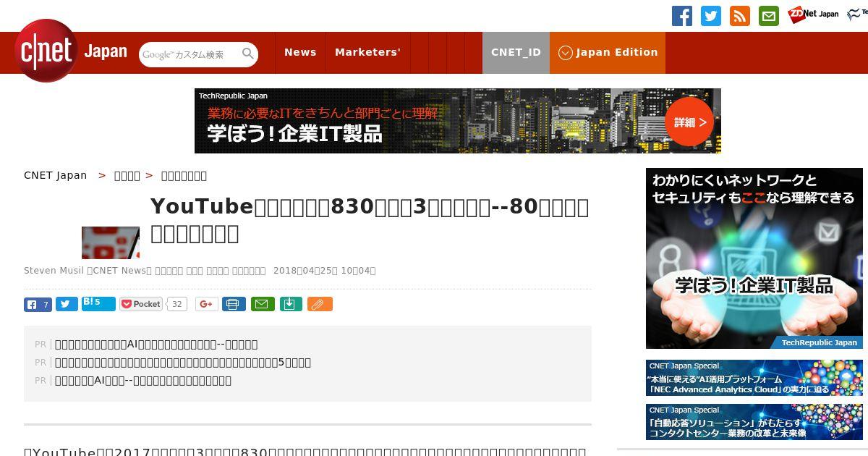
Task: Click the orange clip icon
Action: tap(320, 304)
